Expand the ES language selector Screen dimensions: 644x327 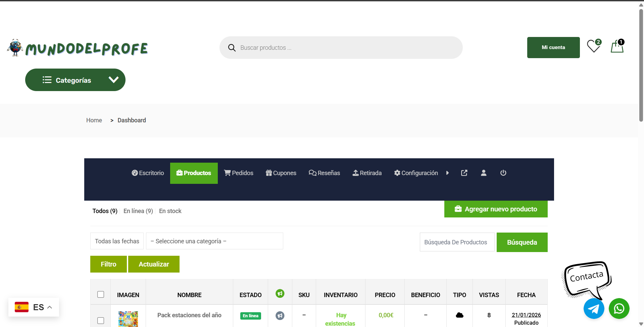pyautogui.click(x=34, y=307)
